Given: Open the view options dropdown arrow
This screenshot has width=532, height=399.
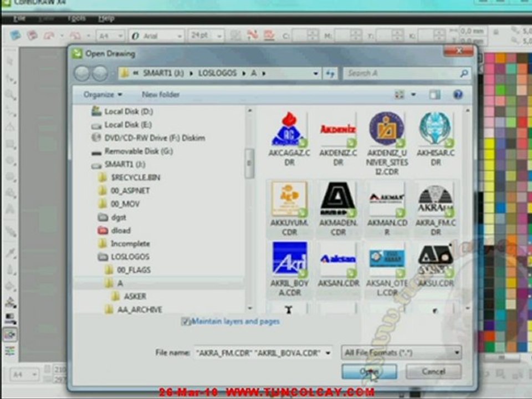Looking at the screenshot, I should coord(413,95).
